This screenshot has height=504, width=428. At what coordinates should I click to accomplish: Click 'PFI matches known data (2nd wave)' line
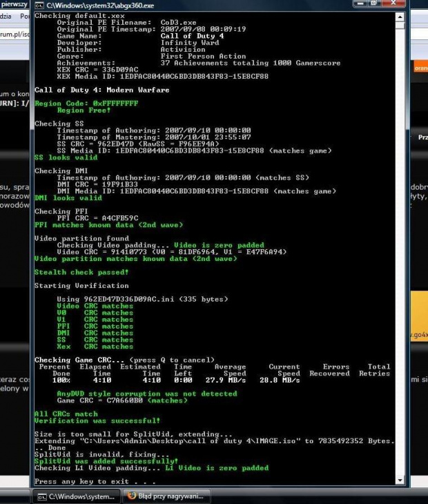108,225
